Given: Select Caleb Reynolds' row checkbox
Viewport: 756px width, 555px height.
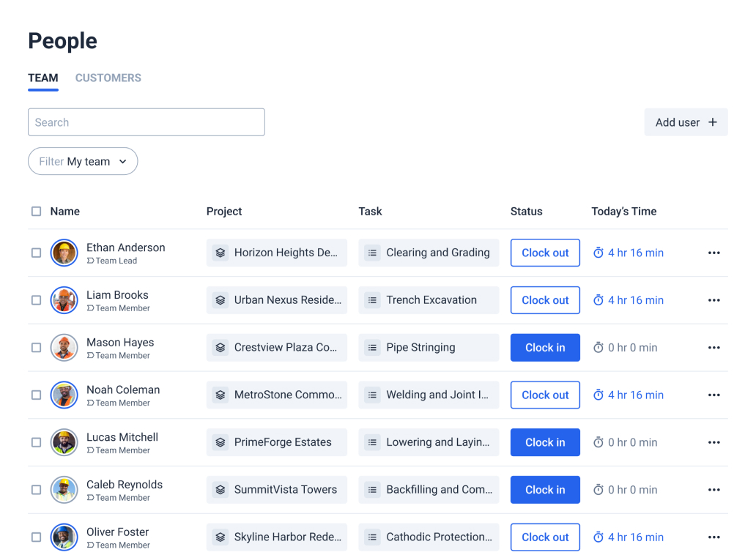Looking at the screenshot, I should click(x=37, y=490).
